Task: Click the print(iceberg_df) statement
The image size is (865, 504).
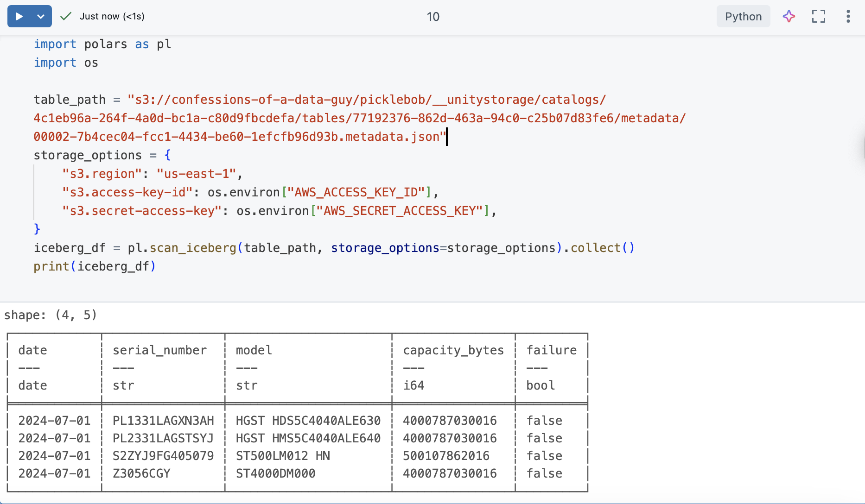Action: (x=95, y=267)
